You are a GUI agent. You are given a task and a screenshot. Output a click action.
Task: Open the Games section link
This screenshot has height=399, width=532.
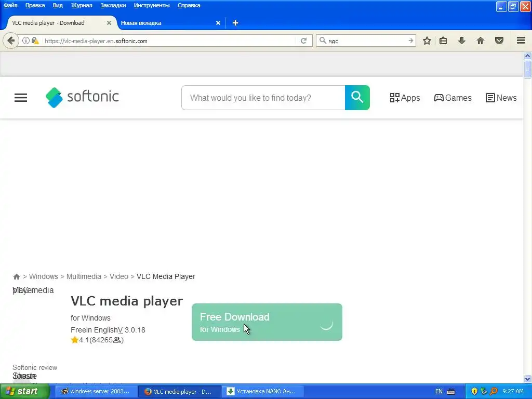pyautogui.click(x=453, y=98)
